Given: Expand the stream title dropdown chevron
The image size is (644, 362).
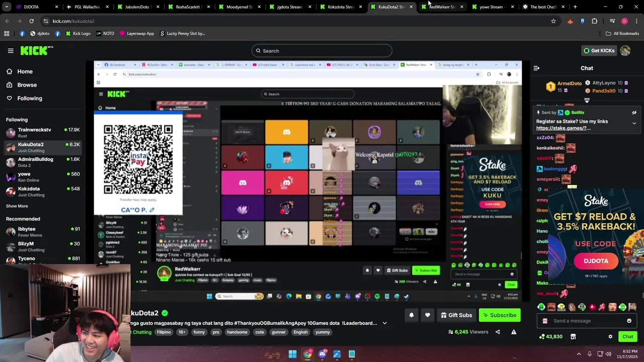Looking at the screenshot, I should click(x=384, y=323).
